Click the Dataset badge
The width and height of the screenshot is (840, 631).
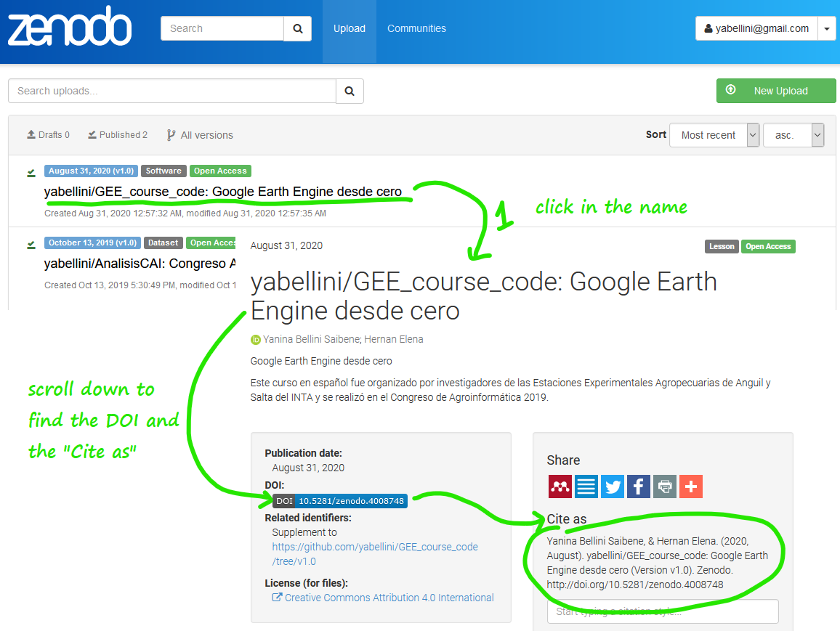click(163, 243)
